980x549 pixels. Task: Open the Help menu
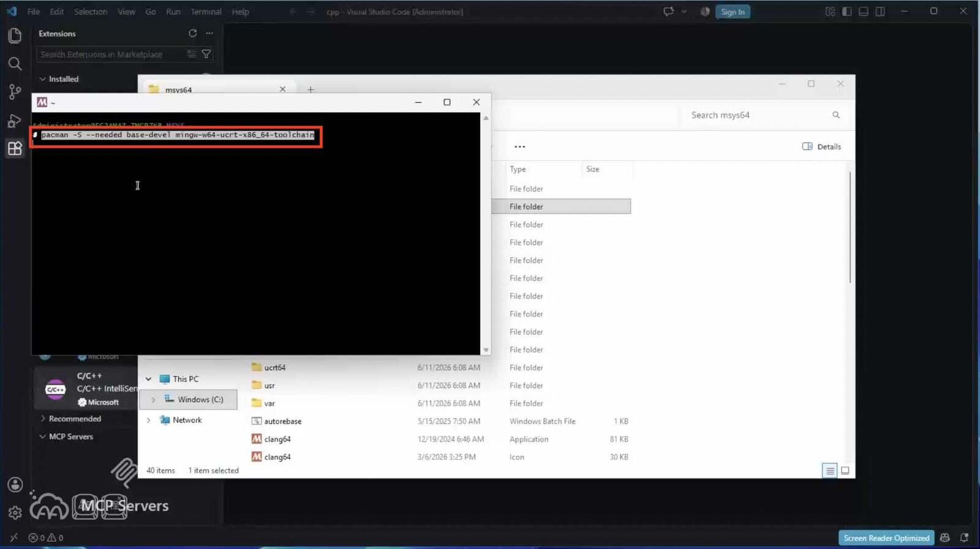240,12
